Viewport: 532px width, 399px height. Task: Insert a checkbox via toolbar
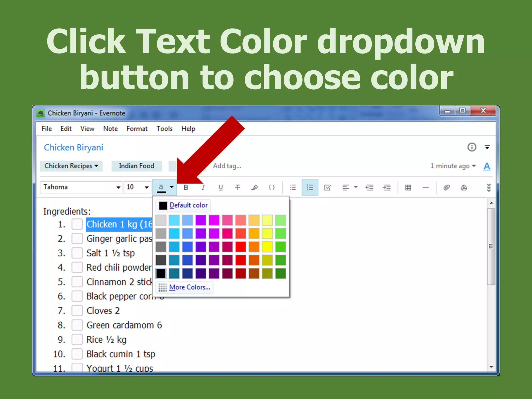pyautogui.click(x=327, y=187)
